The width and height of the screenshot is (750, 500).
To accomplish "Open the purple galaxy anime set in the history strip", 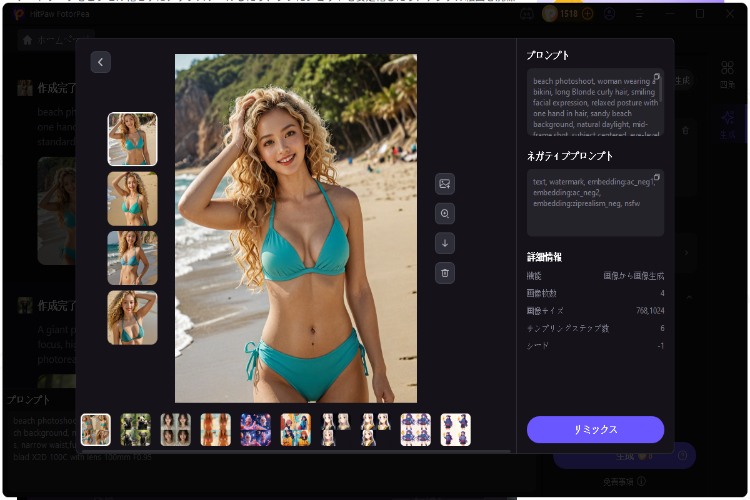I will (x=255, y=430).
